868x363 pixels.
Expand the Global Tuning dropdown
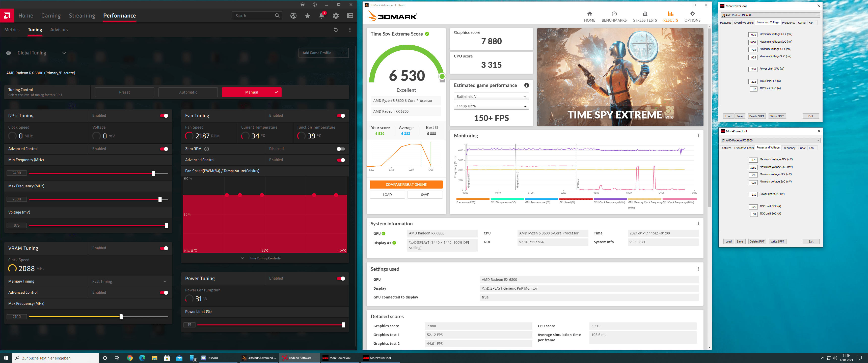tap(64, 53)
